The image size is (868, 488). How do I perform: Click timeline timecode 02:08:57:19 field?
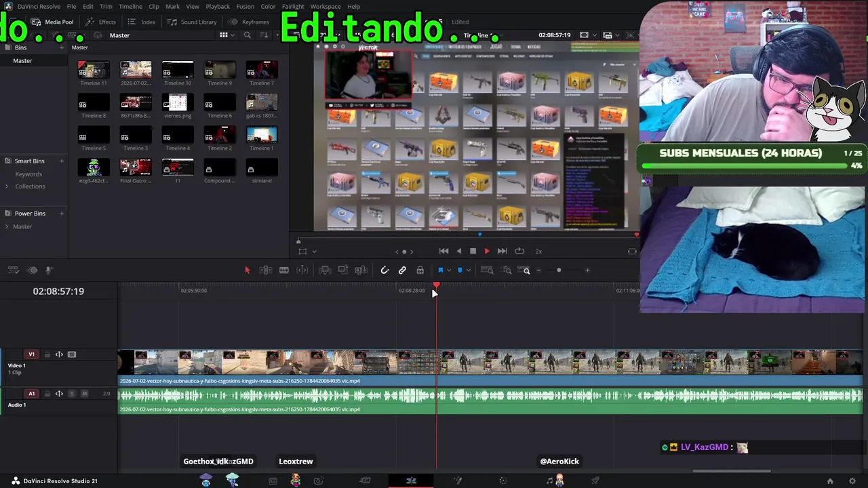pyautogui.click(x=58, y=291)
